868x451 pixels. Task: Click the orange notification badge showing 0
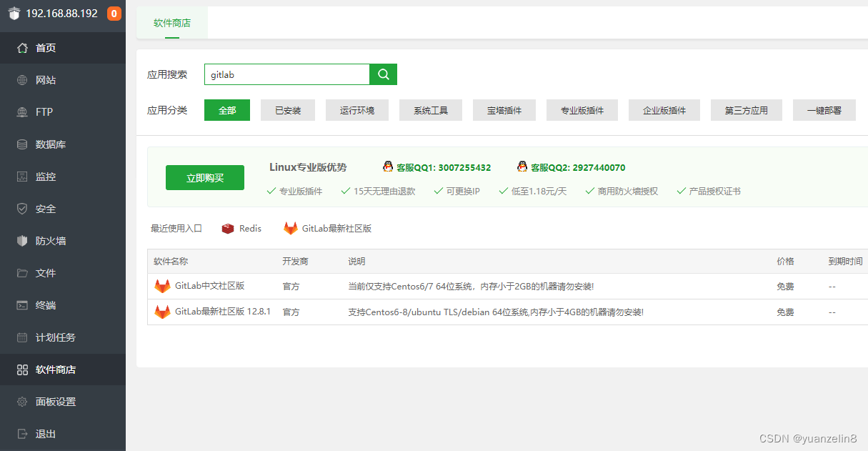[x=114, y=14]
